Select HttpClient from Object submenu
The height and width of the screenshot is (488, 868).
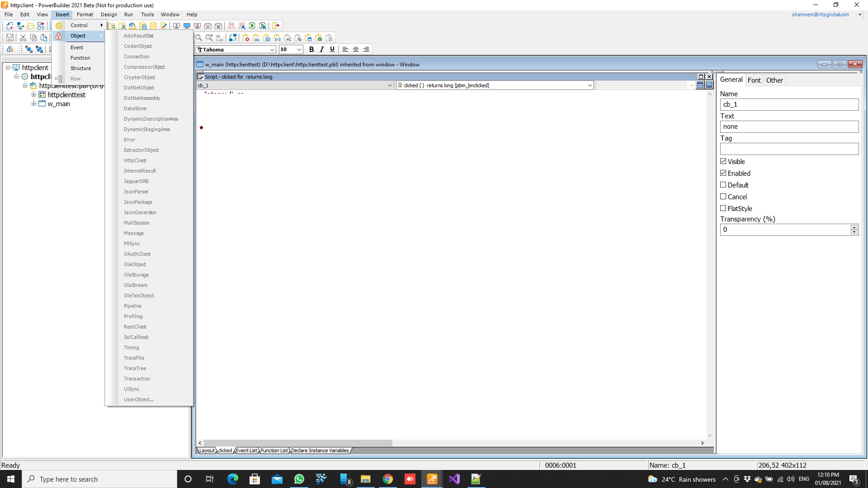(135, 160)
